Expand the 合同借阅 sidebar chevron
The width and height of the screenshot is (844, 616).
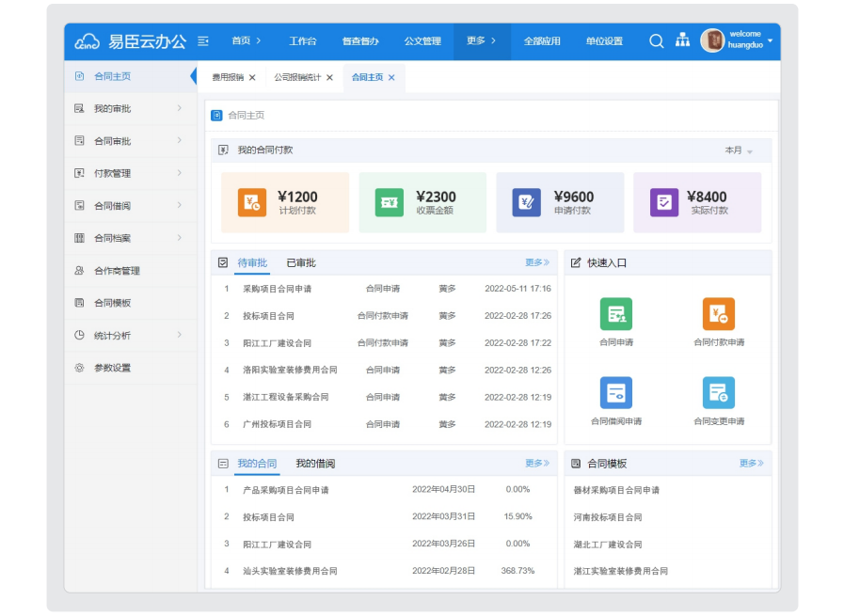[x=179, y=205]
